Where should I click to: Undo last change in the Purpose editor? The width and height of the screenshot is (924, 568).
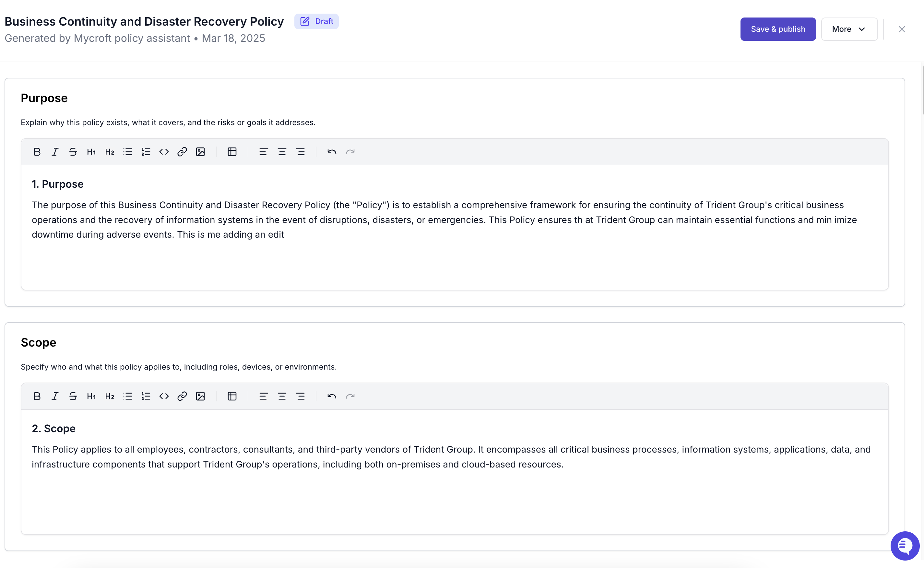(332, 152)
